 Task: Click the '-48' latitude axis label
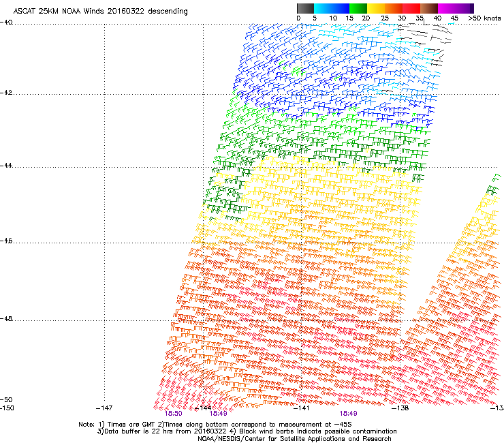click(x=6, y=318)
